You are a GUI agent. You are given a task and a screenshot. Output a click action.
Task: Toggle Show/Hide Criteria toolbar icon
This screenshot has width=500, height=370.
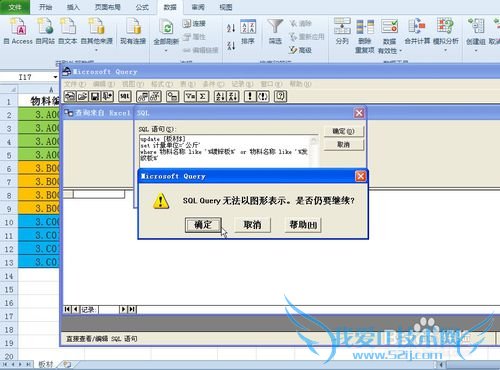155,96
